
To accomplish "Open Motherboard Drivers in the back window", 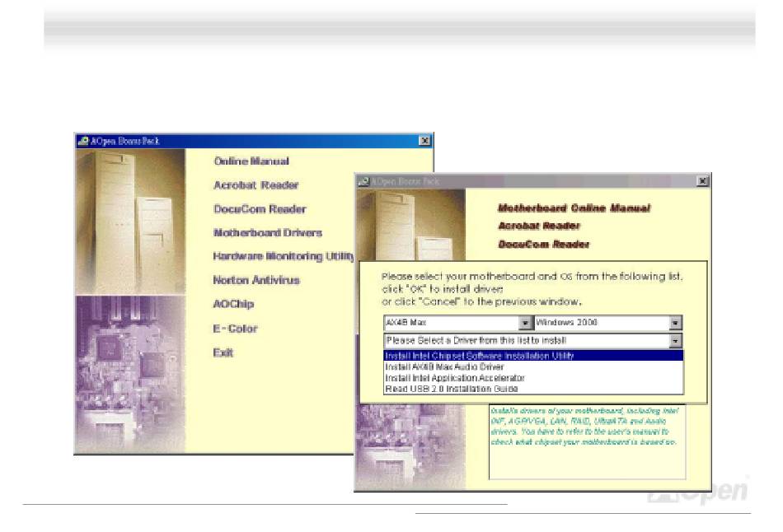I will click(268, 232).
